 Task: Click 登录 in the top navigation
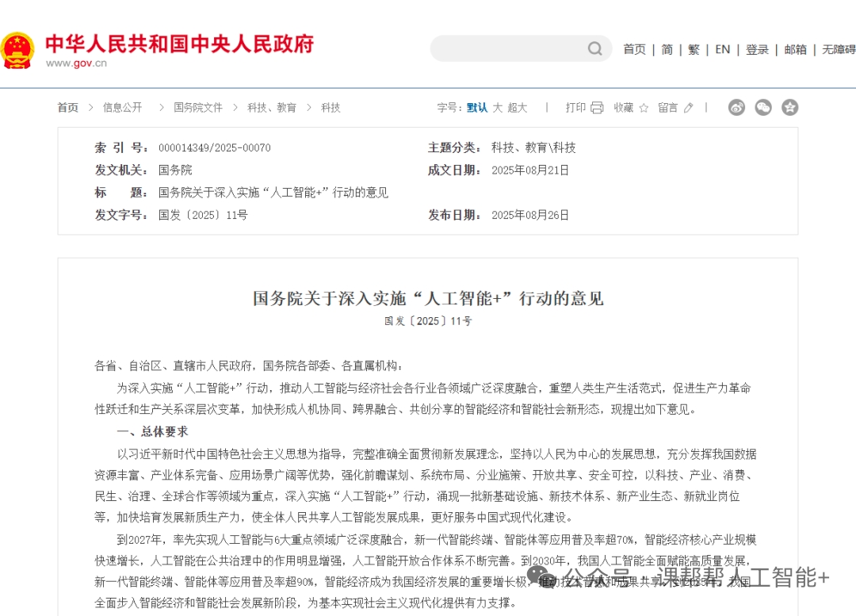757,49
